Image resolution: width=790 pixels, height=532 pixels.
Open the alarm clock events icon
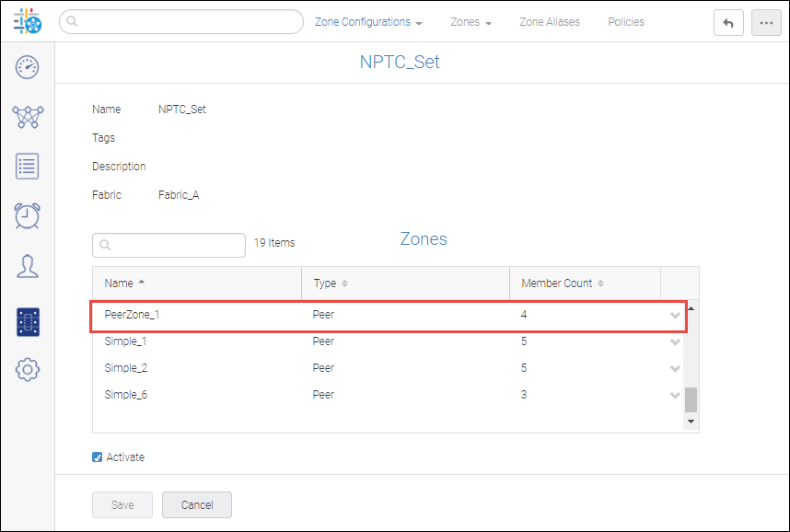tap(28, 215)
